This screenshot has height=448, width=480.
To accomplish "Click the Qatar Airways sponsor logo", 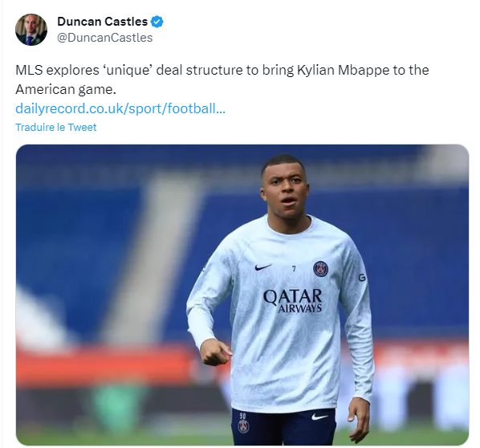I will [293, 300].
